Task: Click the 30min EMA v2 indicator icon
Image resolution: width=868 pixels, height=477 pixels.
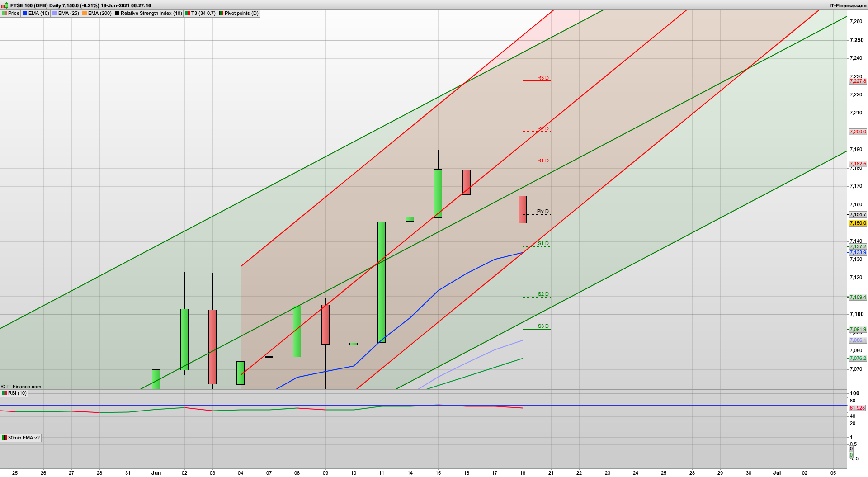Action: pyautogui.click(x=4, y=438)
